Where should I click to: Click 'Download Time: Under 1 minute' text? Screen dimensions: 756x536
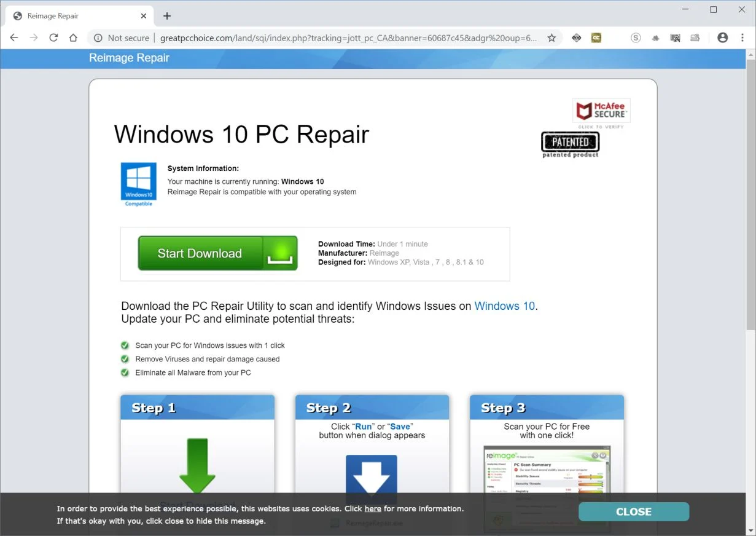(x=373, y=244)
